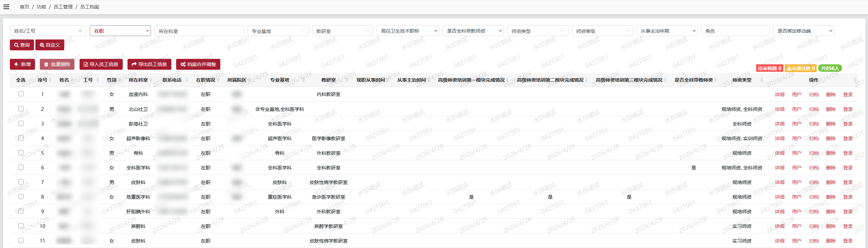This screenshot has height=248, width=868.
Task: Tick the checkbox for row 2
Action: pos(21,109)
